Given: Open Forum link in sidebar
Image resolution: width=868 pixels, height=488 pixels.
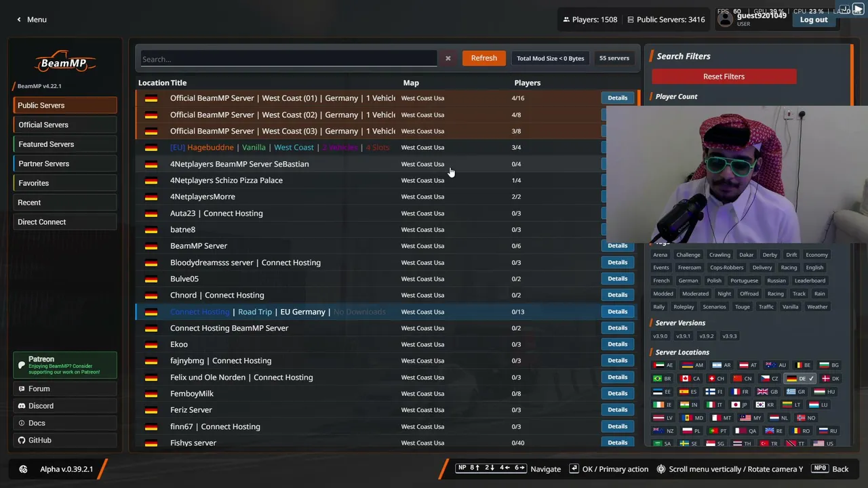Looking at the screenshot, I should pyautogui.click(x=64, y=389).
